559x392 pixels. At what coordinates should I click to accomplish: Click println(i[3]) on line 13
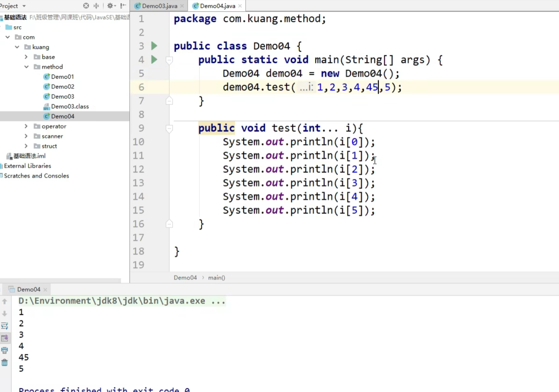tap(329, 183)
